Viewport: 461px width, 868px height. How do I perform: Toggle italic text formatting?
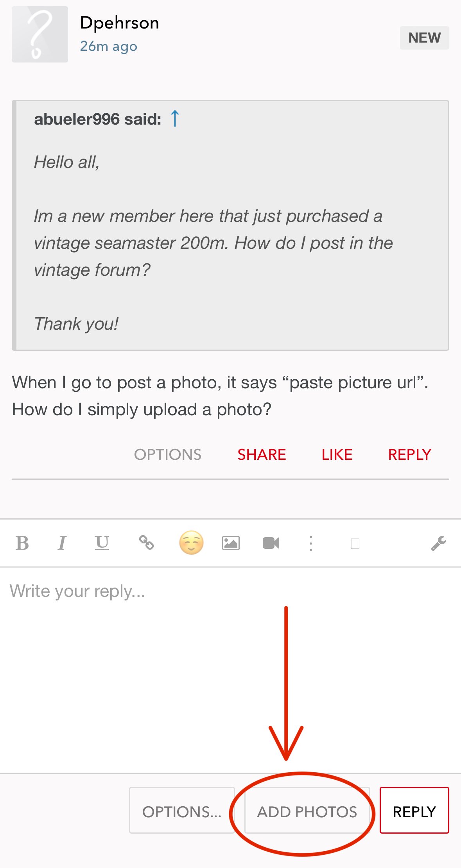tap(62, 543)
